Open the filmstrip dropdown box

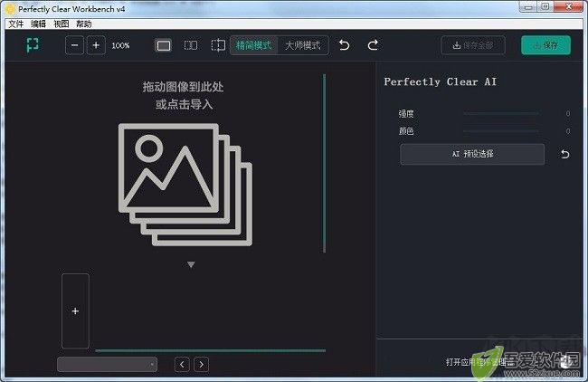[108, 364]
